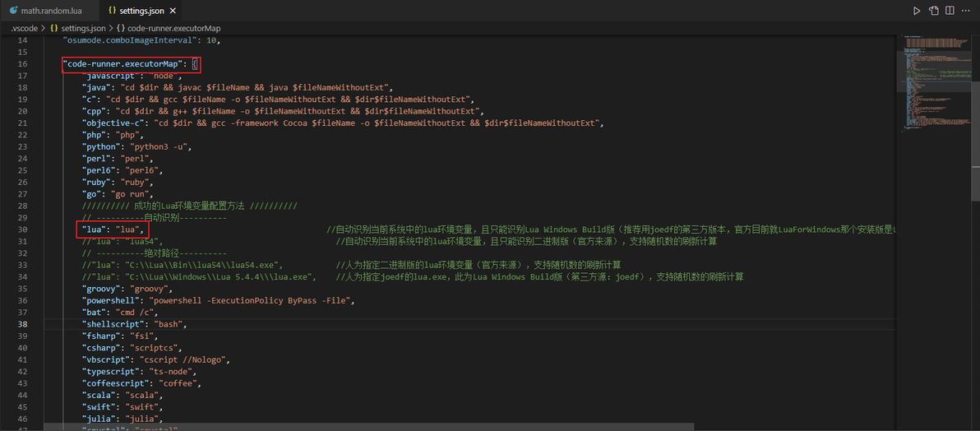980x431 pixels.
Task: Open the code-runner.executorMap breadcrumb
Action: [x=168, y=28]
